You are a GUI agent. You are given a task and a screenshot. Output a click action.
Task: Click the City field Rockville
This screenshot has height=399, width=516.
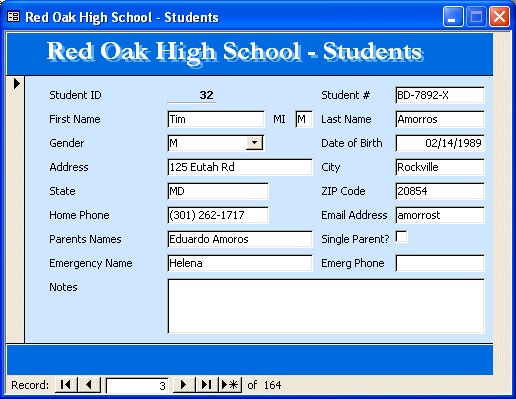440,167
